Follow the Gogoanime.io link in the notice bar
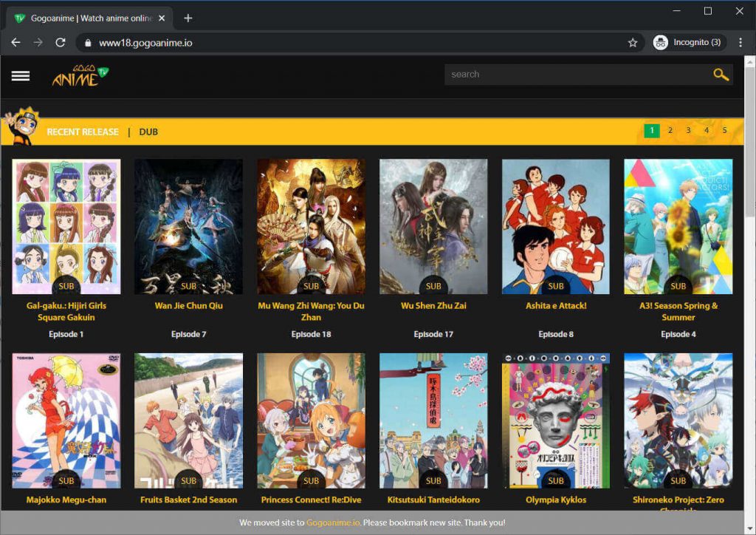 (x=333, y=522)
